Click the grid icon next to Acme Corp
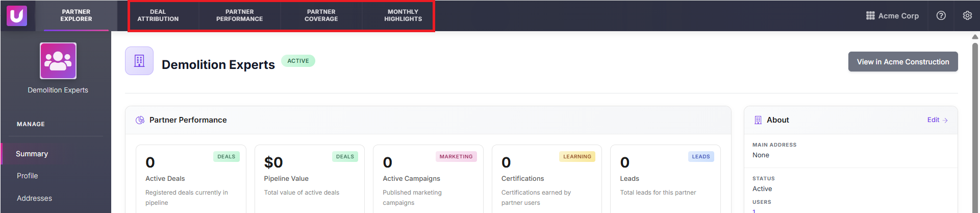This screenshot has width=980, height=213. coord(870,16)
